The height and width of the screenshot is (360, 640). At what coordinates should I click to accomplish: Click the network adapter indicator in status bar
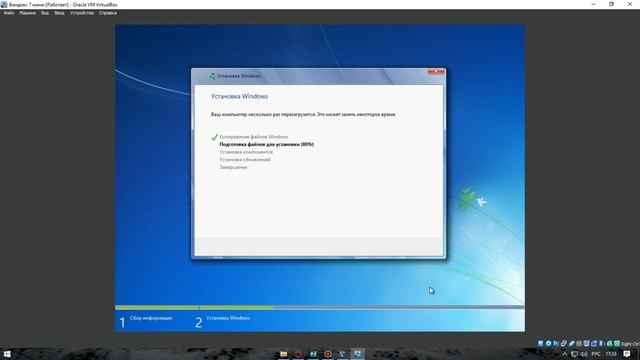pyautogui.click(x=564, y=344)
